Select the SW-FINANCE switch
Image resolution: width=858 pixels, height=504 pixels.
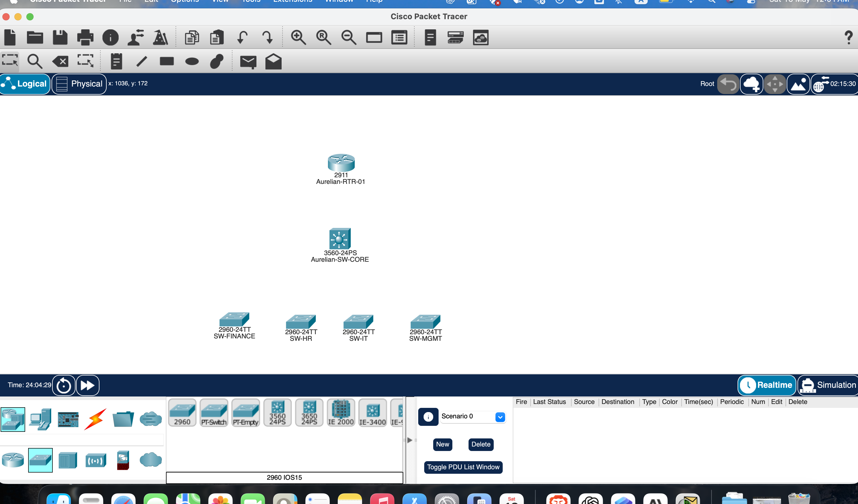point(234,320)
